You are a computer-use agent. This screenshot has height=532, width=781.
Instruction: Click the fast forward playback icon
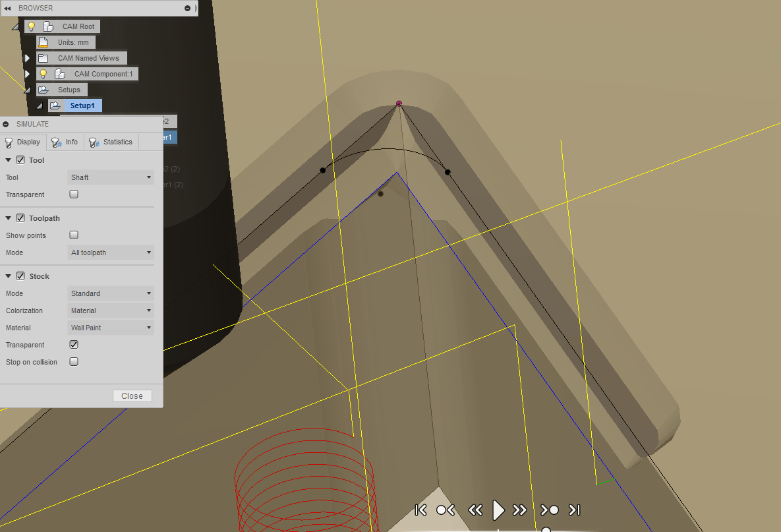(x=519, y=510)
